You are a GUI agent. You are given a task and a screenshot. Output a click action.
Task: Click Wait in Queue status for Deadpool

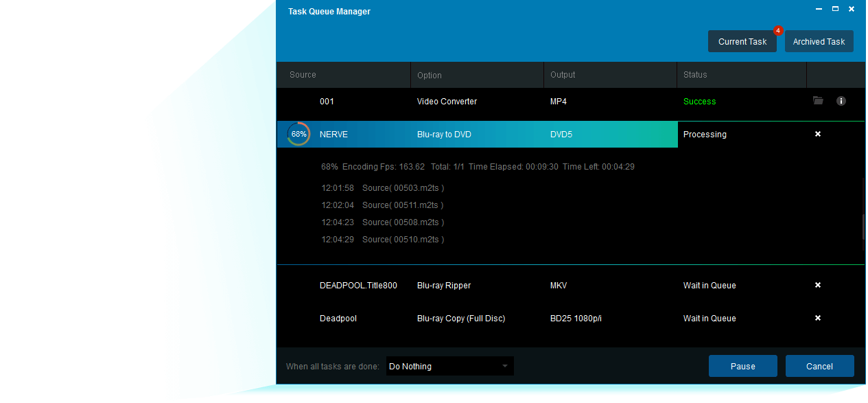point(709,319)
